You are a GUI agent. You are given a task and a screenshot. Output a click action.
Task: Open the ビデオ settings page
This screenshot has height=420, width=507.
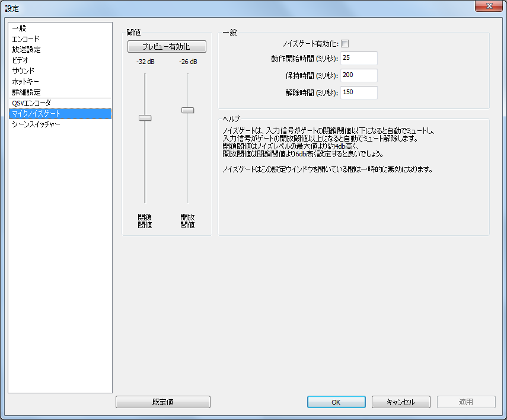click(60, 60)
